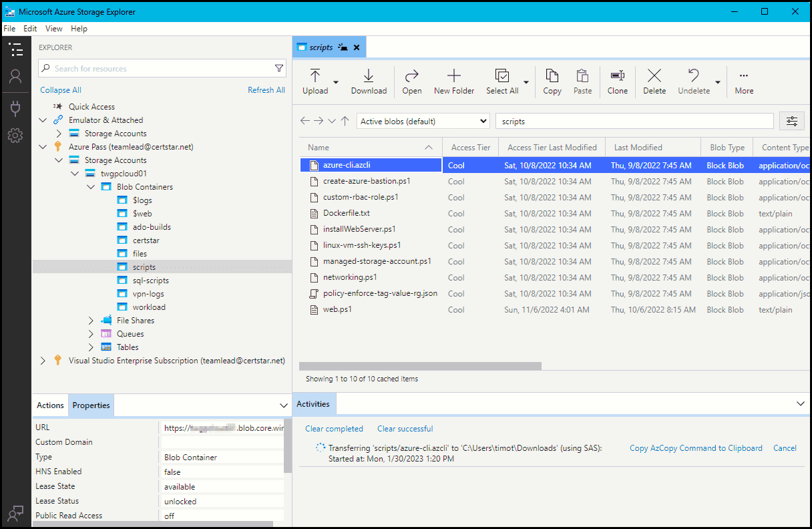This screenshot has width=812, height=529.
Task: Expand the File Shares node
Action: point(91,320)
